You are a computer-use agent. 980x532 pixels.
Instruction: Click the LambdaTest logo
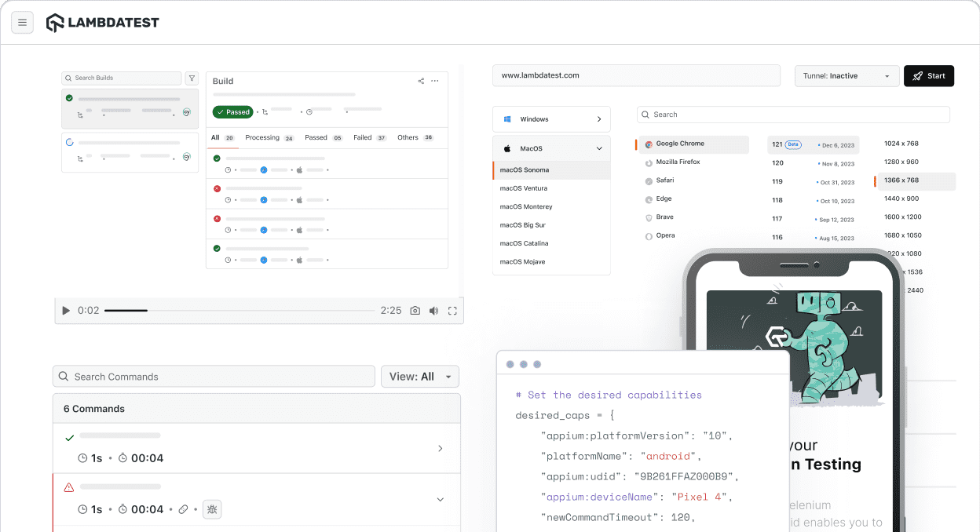(102, 23)
